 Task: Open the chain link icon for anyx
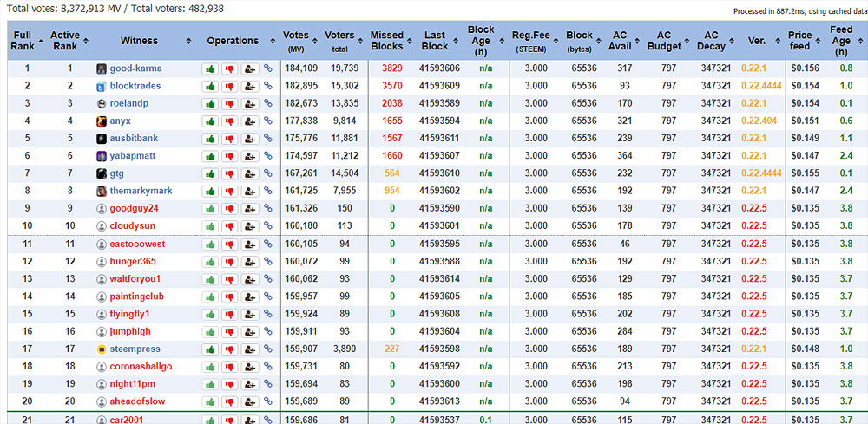pos(268,121)
